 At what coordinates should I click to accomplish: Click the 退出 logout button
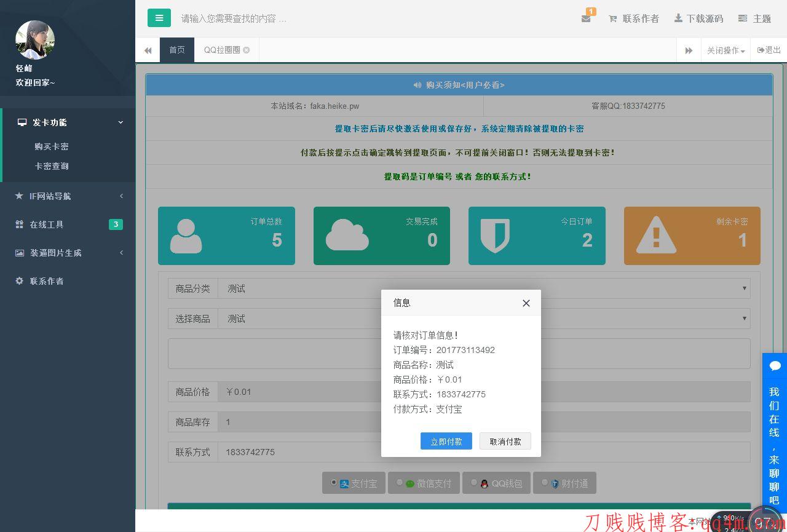click(x=769, y=50)
